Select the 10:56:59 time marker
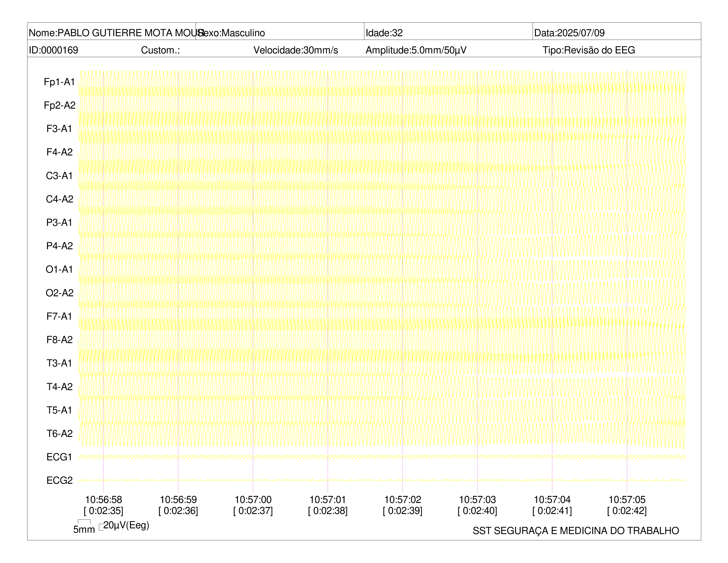The image size is (728, 563). pos(178,500)
